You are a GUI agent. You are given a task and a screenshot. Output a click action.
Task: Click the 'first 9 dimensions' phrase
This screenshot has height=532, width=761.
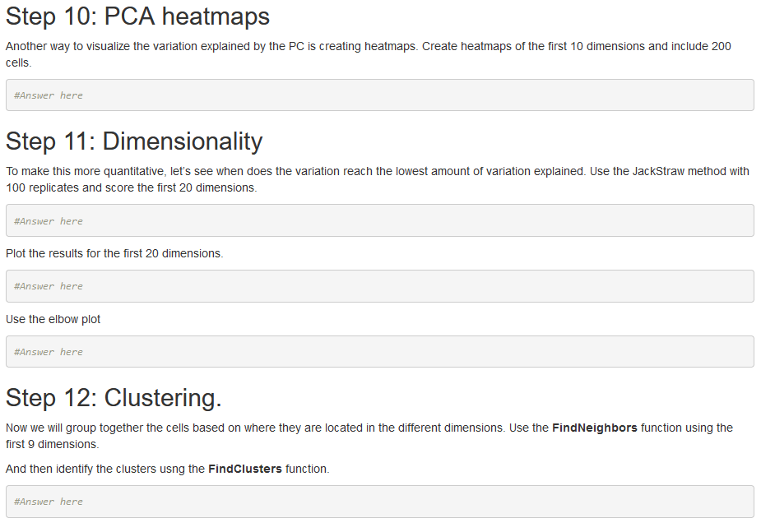tap(52, 444)
